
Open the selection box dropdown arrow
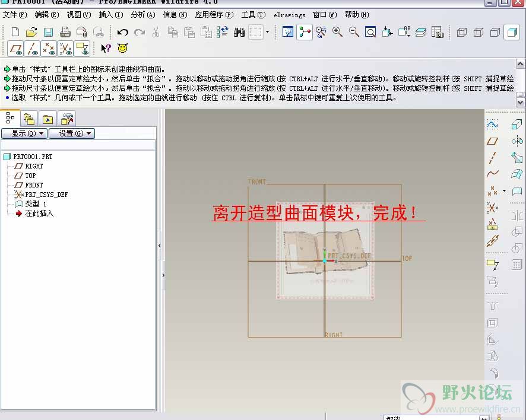point(267,32)
